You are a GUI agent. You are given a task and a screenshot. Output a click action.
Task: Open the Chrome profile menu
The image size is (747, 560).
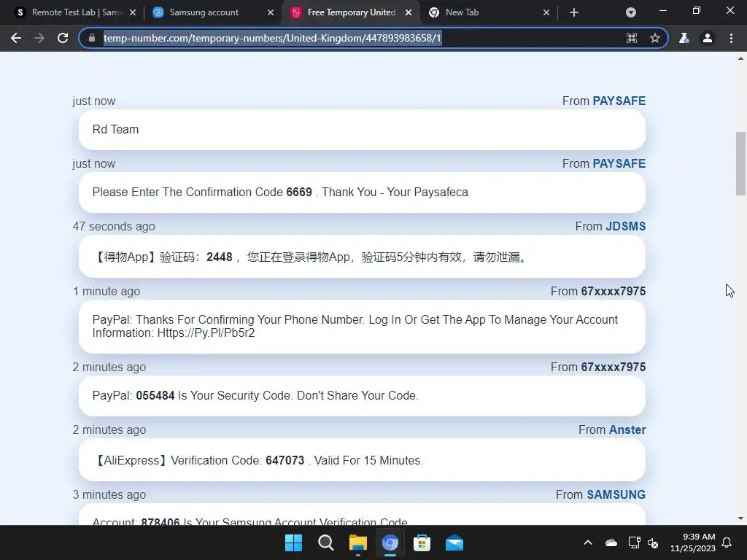tap(708, 38)
